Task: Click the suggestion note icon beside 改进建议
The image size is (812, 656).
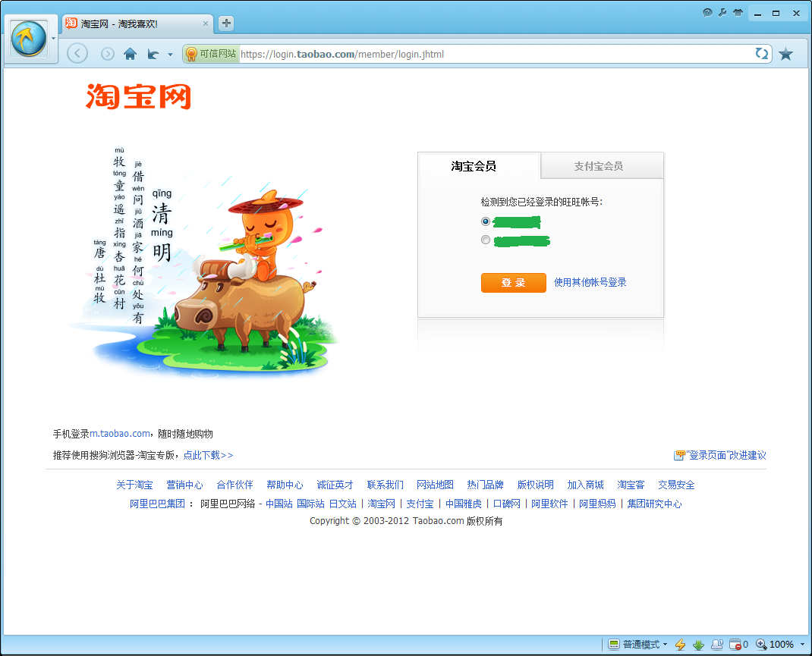Action: tap(679, 455)
